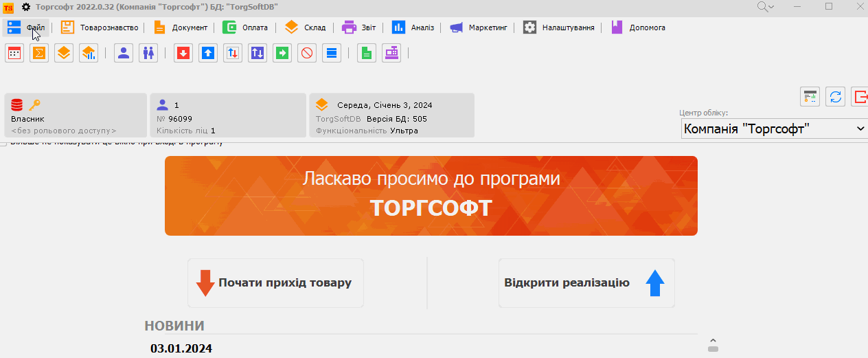Open the Налаштування menu
This screenshot has height=358, width=868.
pos(558,27)
